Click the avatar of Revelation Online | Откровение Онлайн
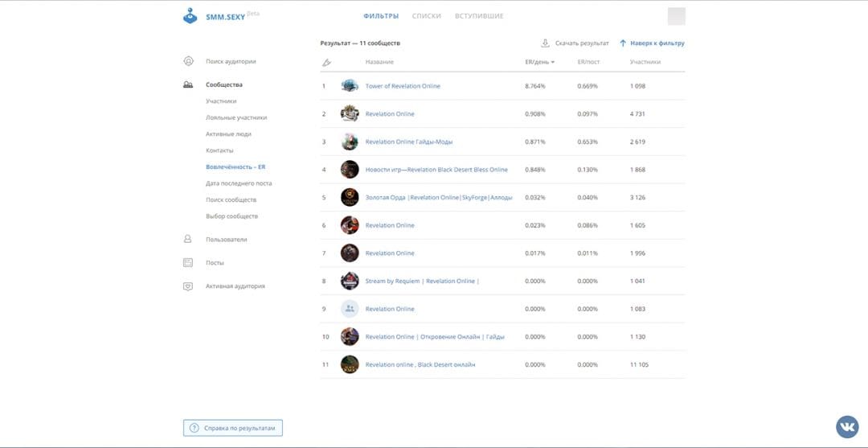Screen dimensions: 868x448 tap(350, 337)
